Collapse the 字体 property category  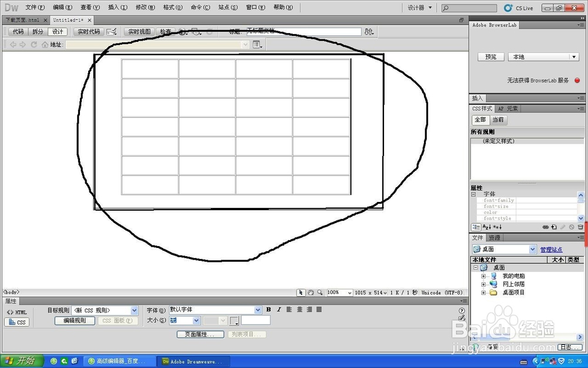click(473, 194)
